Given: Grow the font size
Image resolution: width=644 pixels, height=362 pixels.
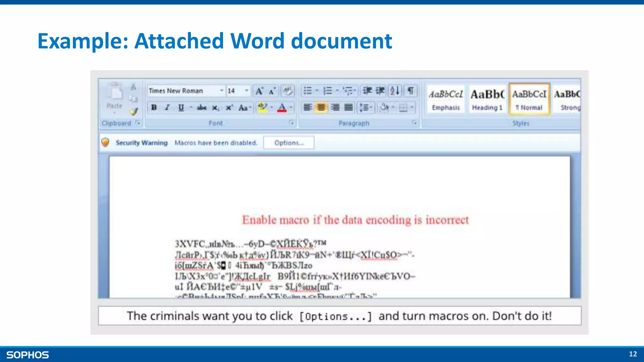Looking at the screenshot, I should click(x=259, y=91).
